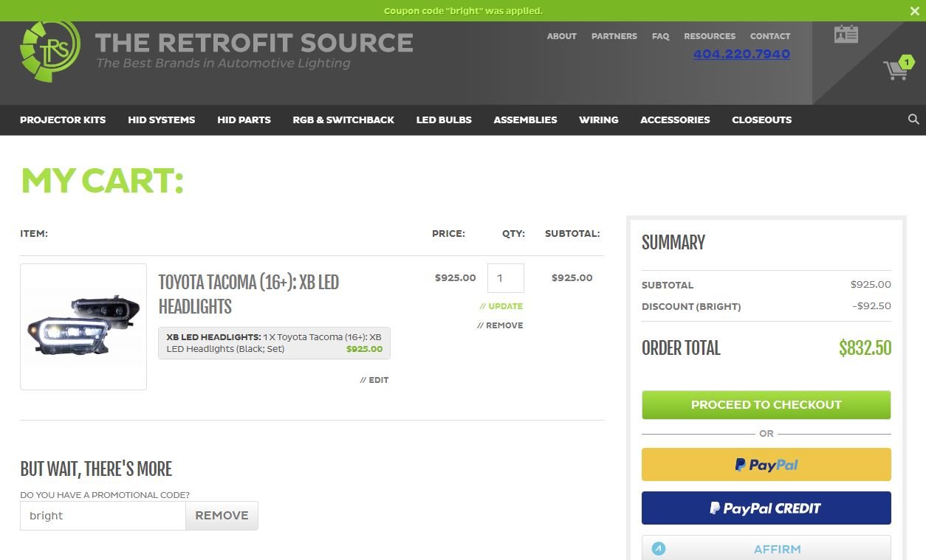This screenshot has width=926, height=560.
Task: Open the RGB & Switchback menu
Action: (343, 120)
